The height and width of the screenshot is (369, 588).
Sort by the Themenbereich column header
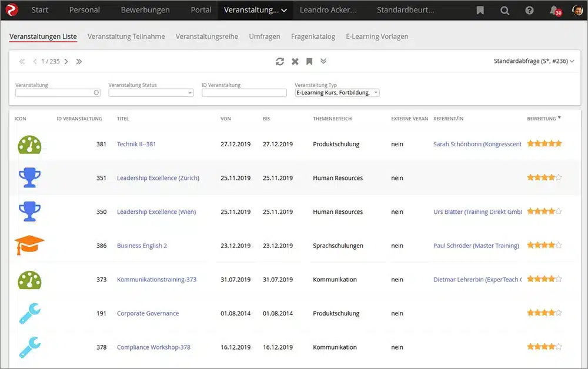click(332, 119)
